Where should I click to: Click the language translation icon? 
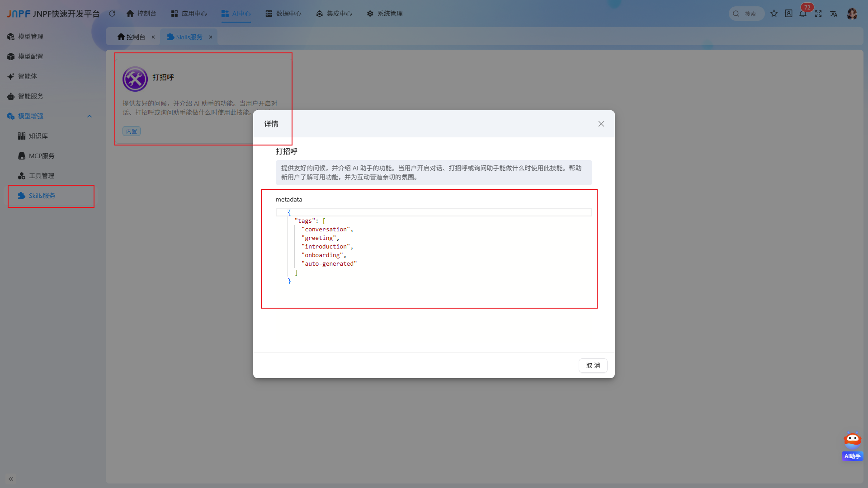(x=834, y=14)
